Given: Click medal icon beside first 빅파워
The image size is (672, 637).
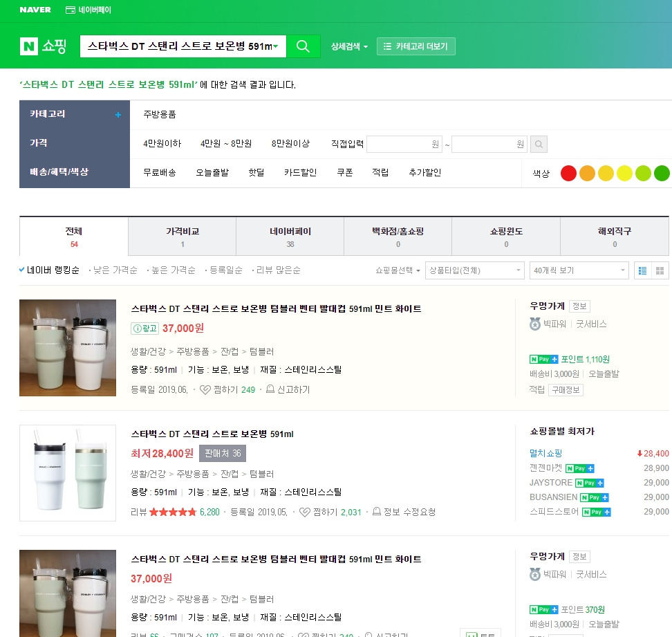Looking at the screenshot, I should click(535, 324).
